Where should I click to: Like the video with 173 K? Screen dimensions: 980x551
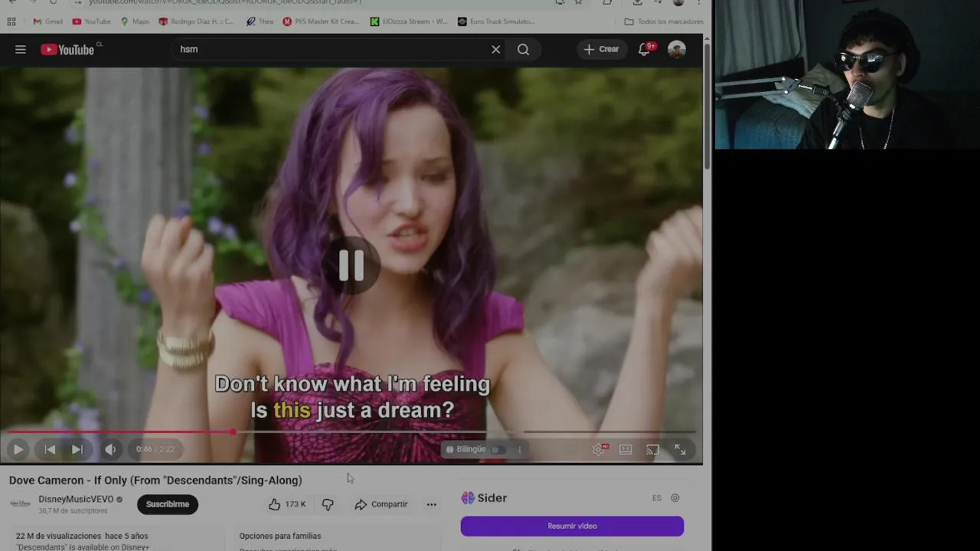pyautogui.click(x=287, y=504)
